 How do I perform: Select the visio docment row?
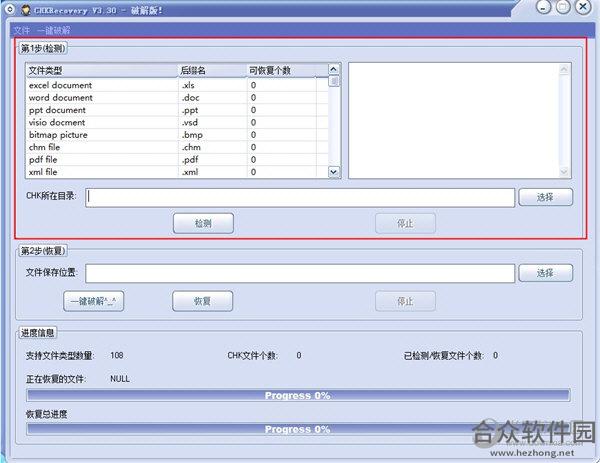(177, 122)
